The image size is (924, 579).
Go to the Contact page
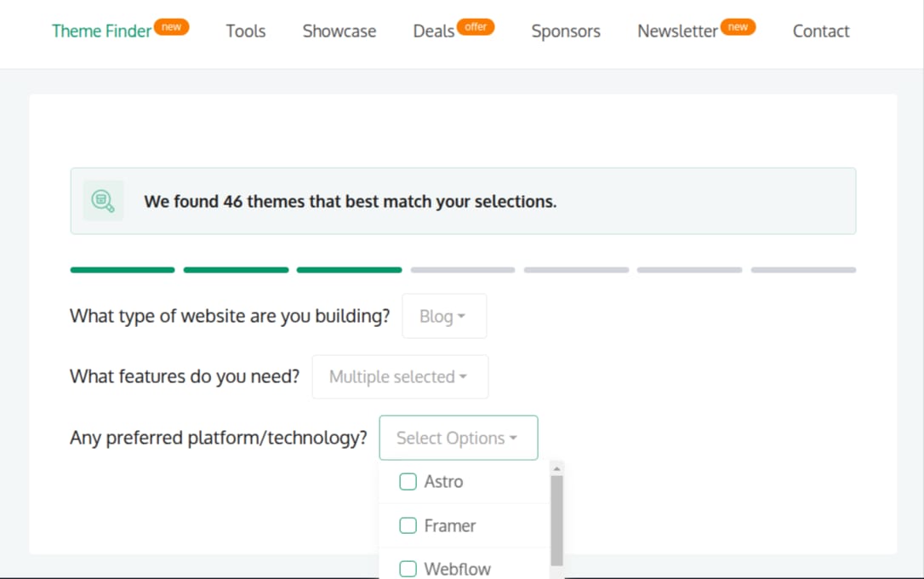821,32
